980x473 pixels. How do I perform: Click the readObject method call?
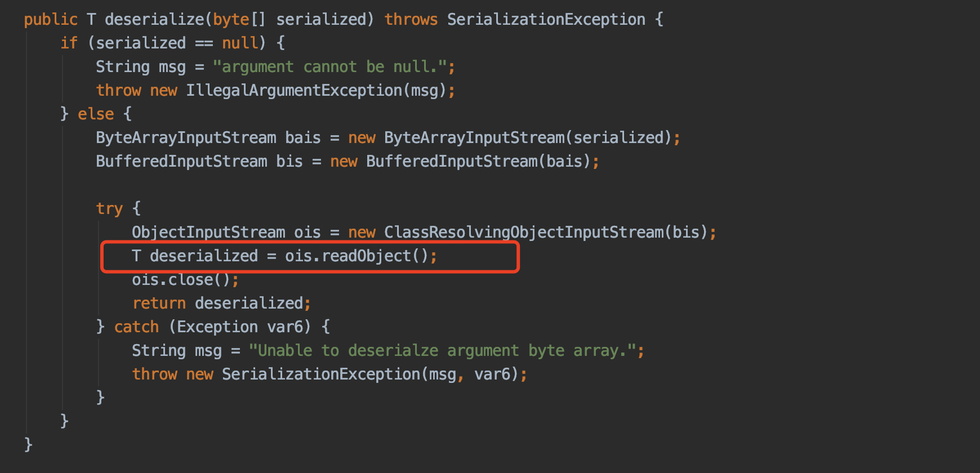[366, 256]
